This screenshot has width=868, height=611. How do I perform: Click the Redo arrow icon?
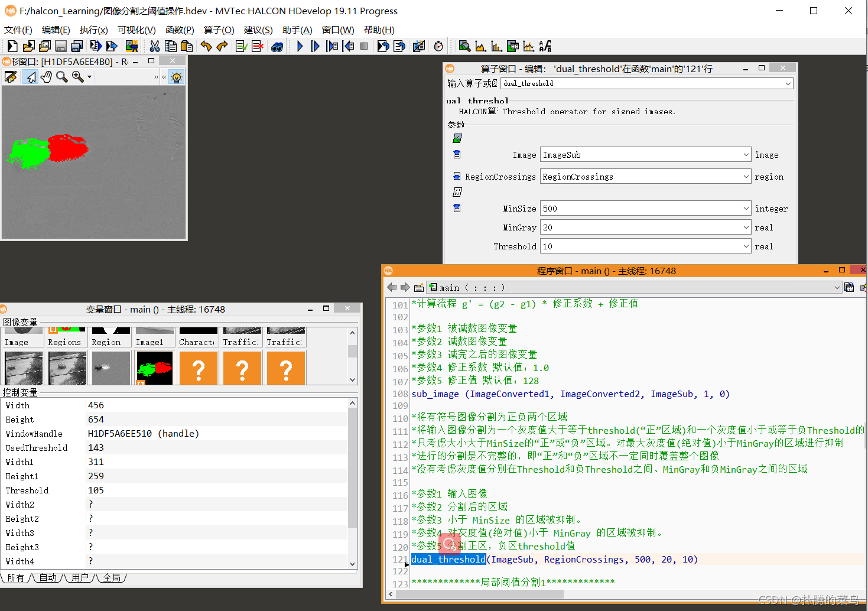pyautogui.click(x=222, y=46)
